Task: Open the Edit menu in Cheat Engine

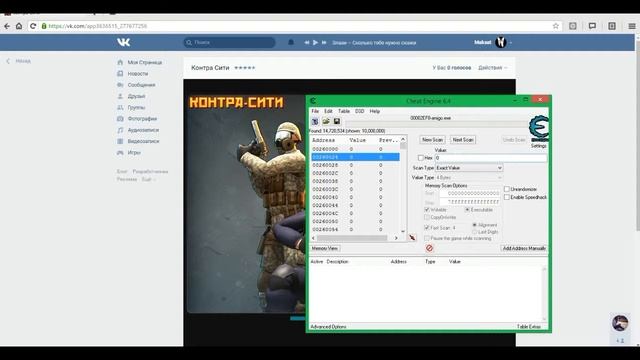Action: pos(328,111)
